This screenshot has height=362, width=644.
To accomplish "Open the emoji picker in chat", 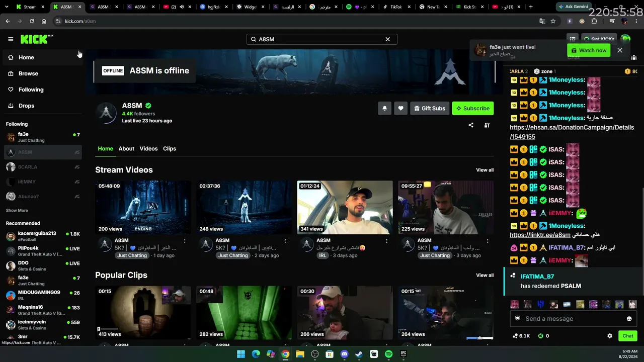I will (629, 319).
